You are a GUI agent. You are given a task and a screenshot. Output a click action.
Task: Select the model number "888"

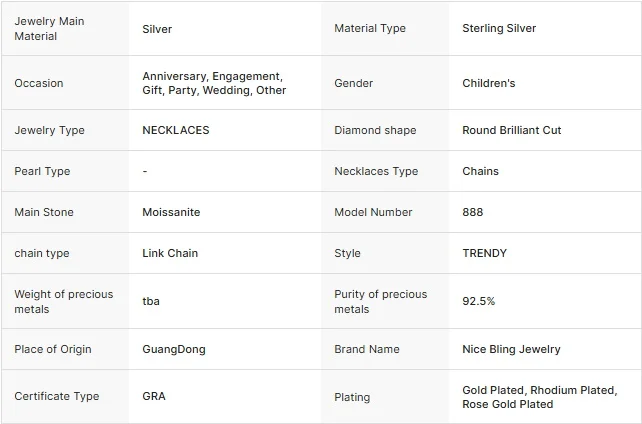[472, 213]
